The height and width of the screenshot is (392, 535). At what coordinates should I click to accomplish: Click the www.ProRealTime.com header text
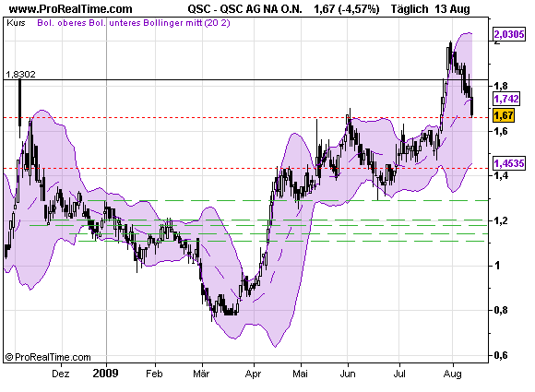(x=71, y=9)
